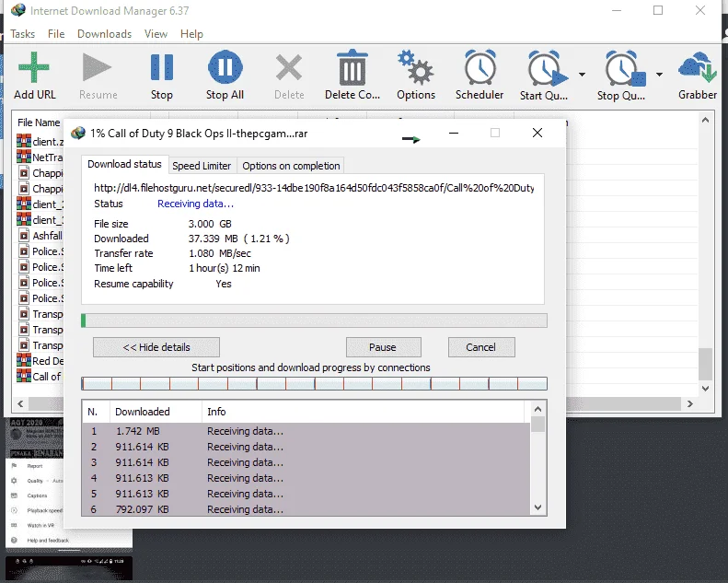
Task: Click the Start Queue clock icon
Action: (x=547, y=68)
